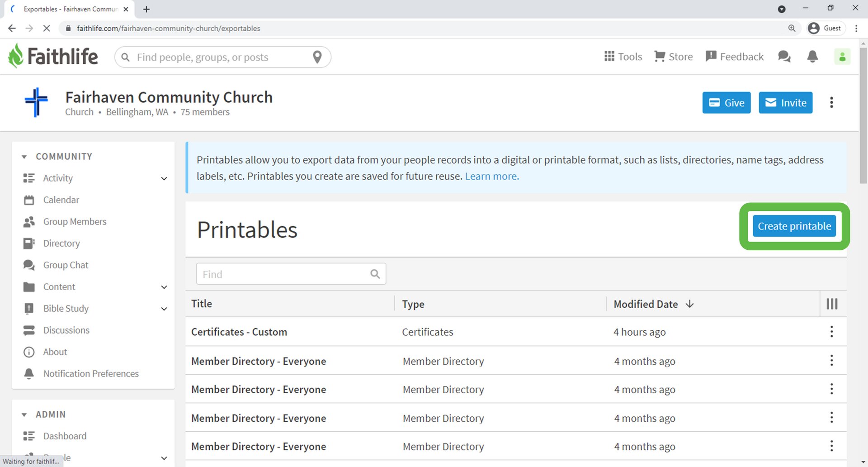
Task: Click the 4 hours ago date cell
Action: (640, 332)
